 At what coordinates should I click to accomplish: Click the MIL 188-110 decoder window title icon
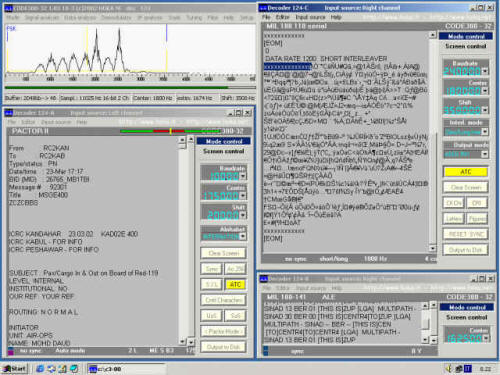point(263,8)
